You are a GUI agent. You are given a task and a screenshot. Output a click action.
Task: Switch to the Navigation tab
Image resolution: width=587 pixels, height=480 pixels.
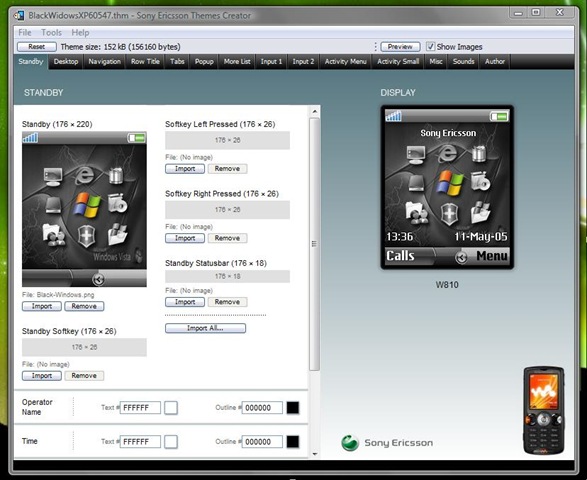tap(104, 61)
